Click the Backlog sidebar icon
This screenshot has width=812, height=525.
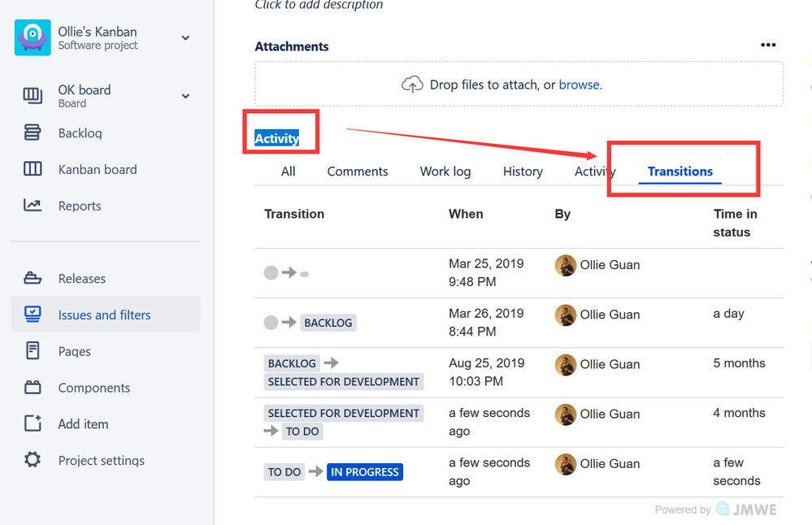click(x=33, y=132)
